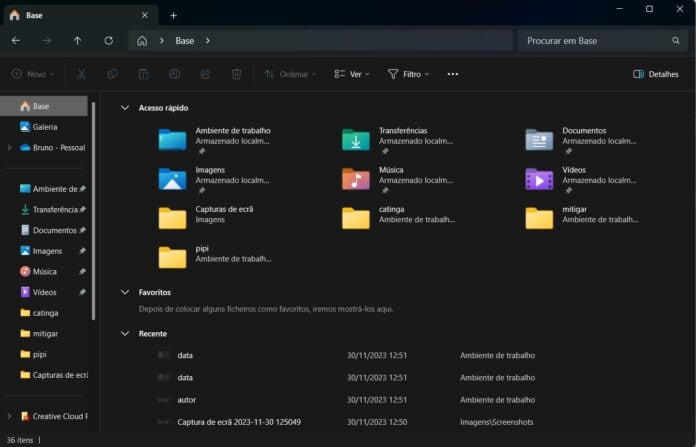Screen dimensions: 696x447
Task: Open the Vídeos folder in quick access
Action: pos(539,179)
